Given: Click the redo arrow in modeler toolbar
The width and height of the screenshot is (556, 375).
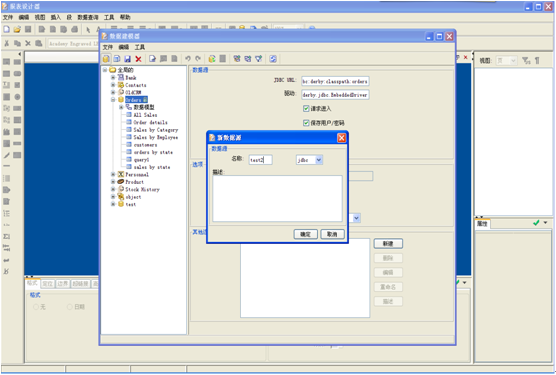Looking at the screenshot, I should tap(198, 58).
